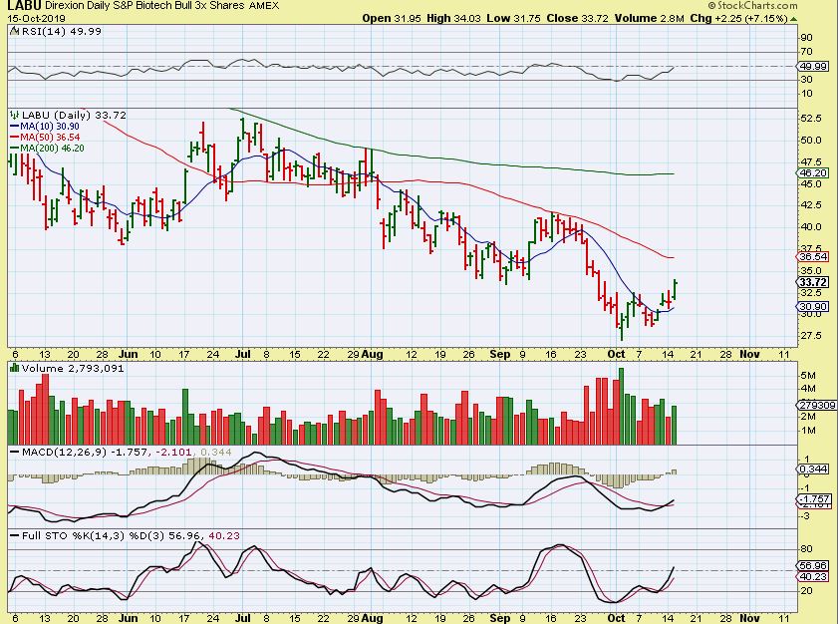This screenshot has height=624, width=840.
Task: Click the date 15-Oct-2019
Action: point(36,18)
